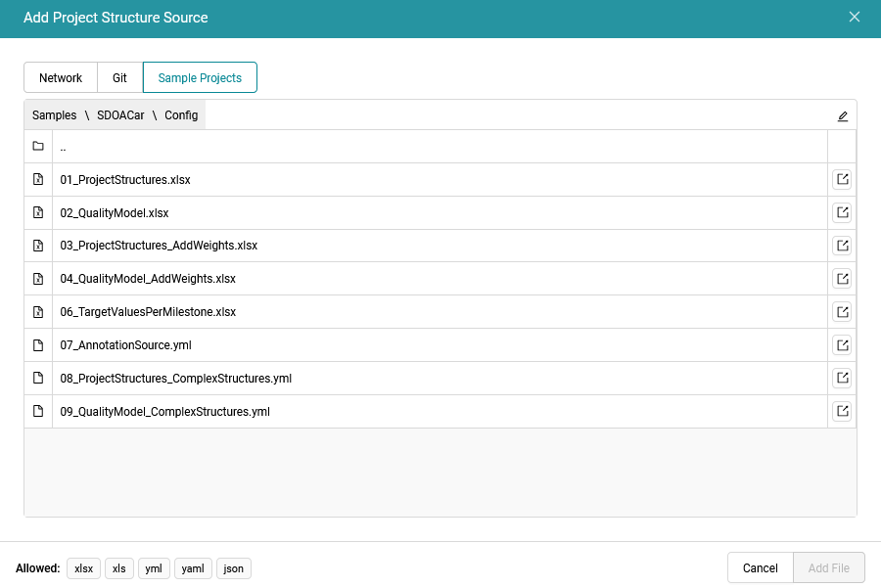This screenshot has height=588, width=881.
Task: Click the edit path pencil icon
Action: (x=842, y=116)
